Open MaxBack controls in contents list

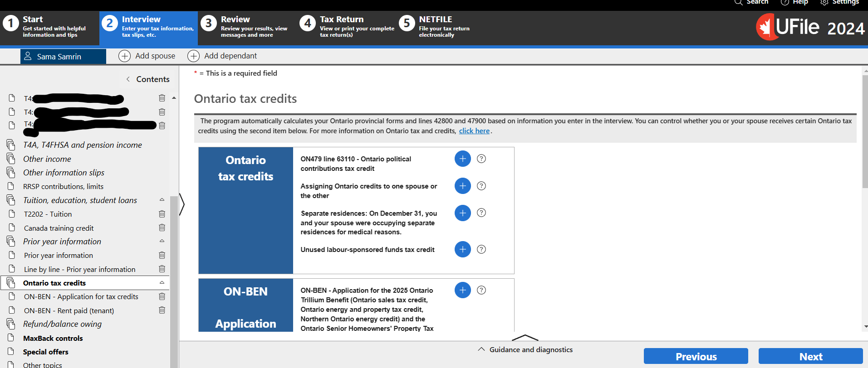53,338
